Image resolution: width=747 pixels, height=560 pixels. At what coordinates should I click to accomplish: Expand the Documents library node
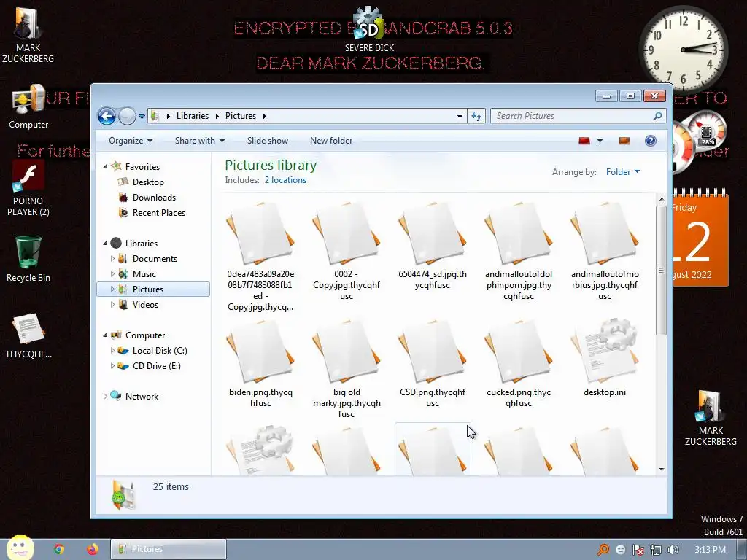pos(112,259)
